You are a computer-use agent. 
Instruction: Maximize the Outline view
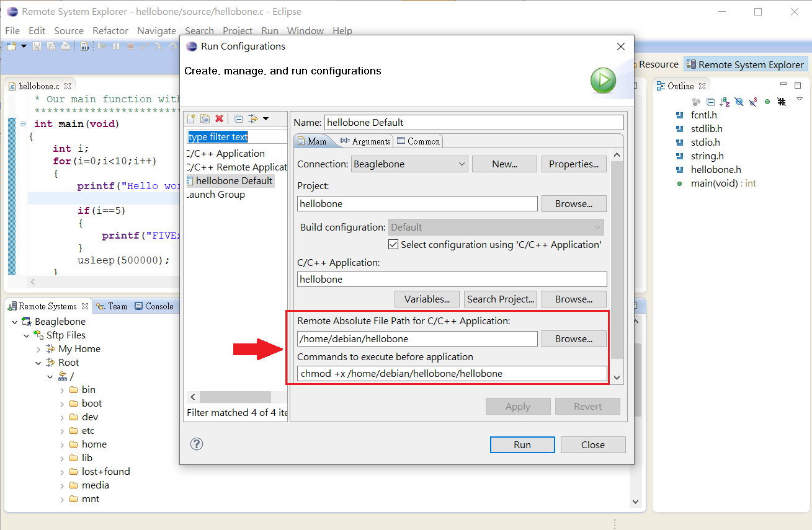(x=798, y=86)
